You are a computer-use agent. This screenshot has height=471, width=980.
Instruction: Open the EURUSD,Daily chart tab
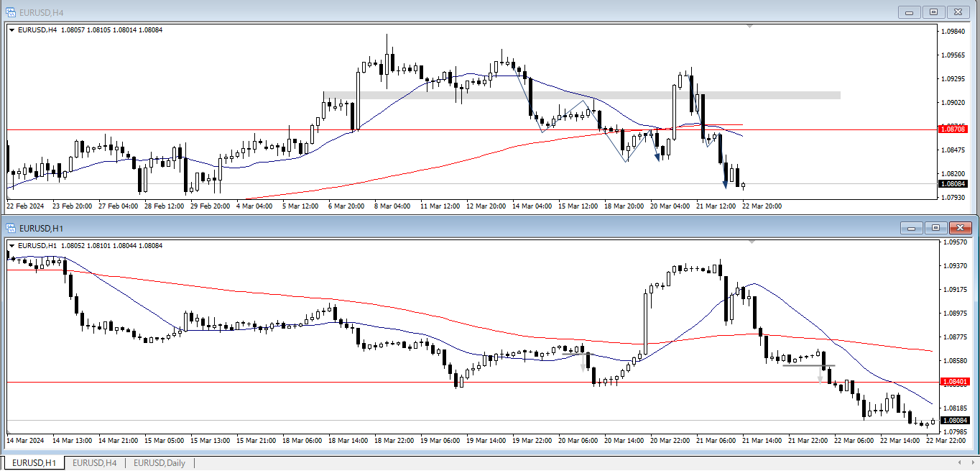159,463
